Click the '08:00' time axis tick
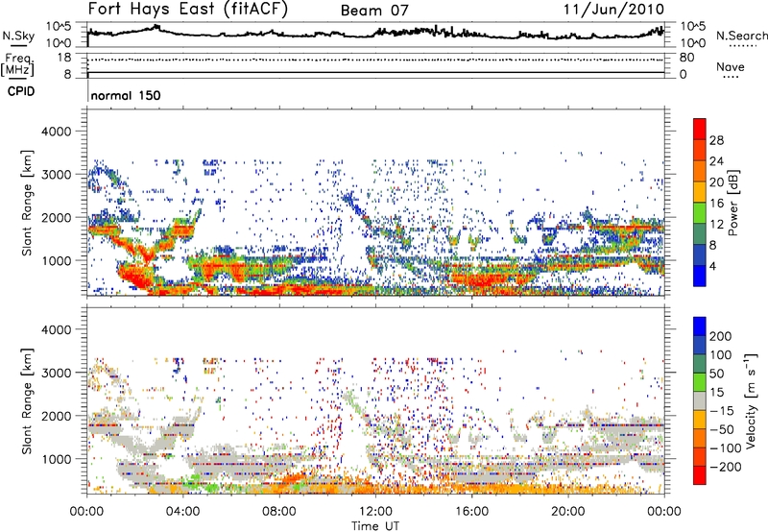 (279, 512)
